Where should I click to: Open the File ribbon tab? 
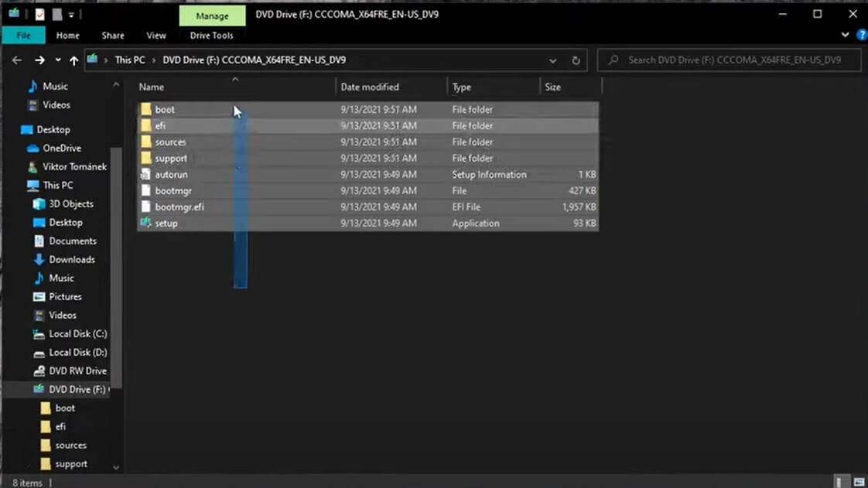click(23, 36)
